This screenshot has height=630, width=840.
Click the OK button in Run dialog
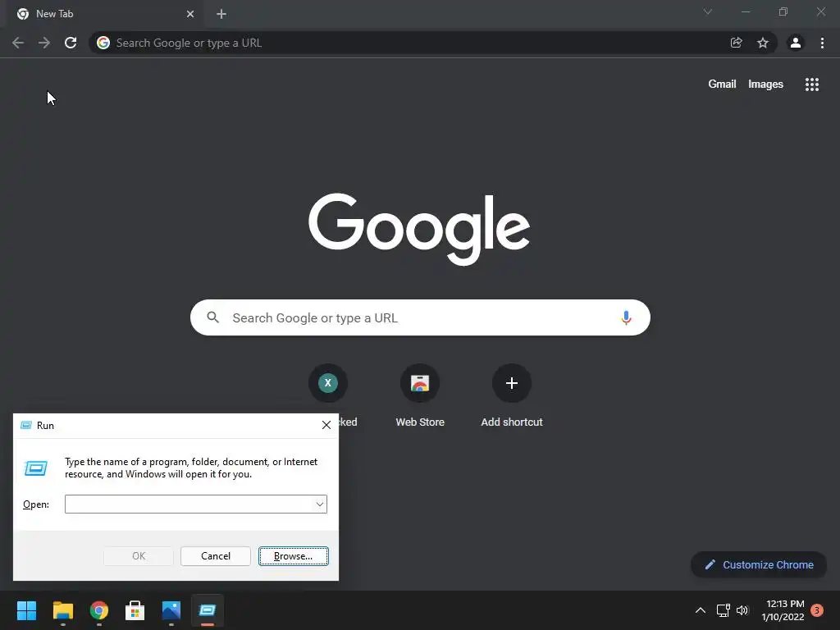pos(138,556)
